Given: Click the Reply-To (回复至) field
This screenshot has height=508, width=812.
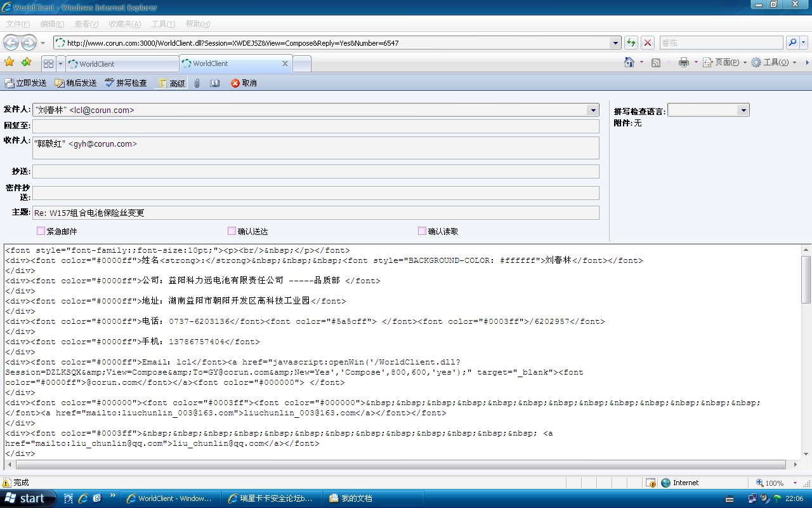Looking at the screenshot, I should tap(316, 126).
